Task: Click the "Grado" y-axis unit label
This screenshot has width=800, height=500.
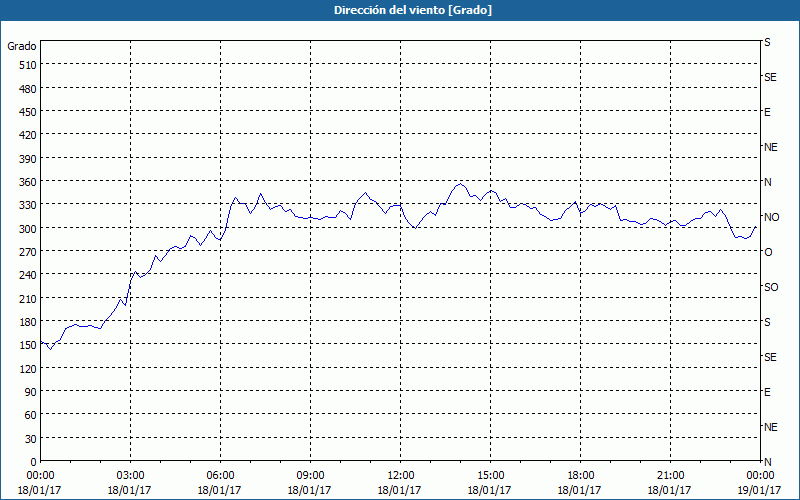Action: [22, 46]
